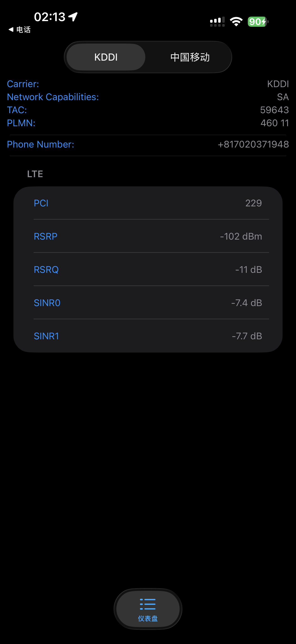
Task: Tap the 仪表盘 tab label
Action: click(x=148, y=618)
